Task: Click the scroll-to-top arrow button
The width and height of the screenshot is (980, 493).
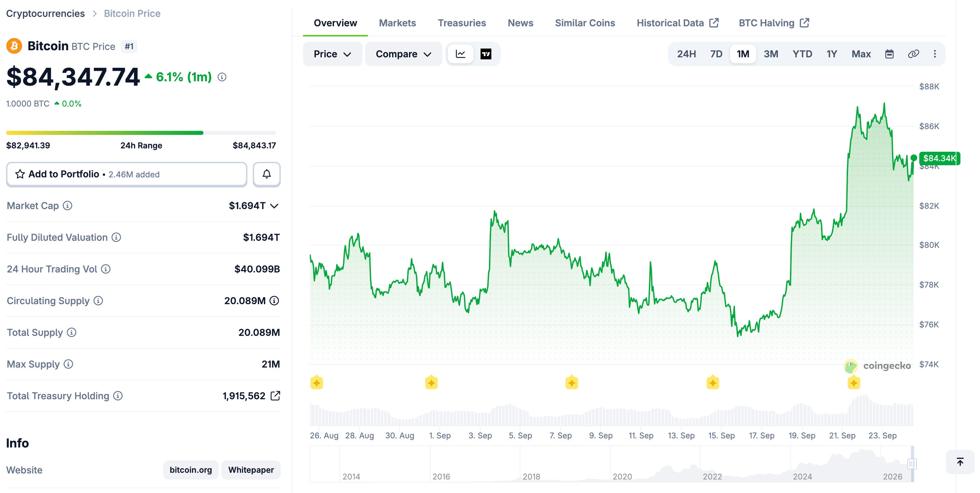Action: [x=960, y=462]
